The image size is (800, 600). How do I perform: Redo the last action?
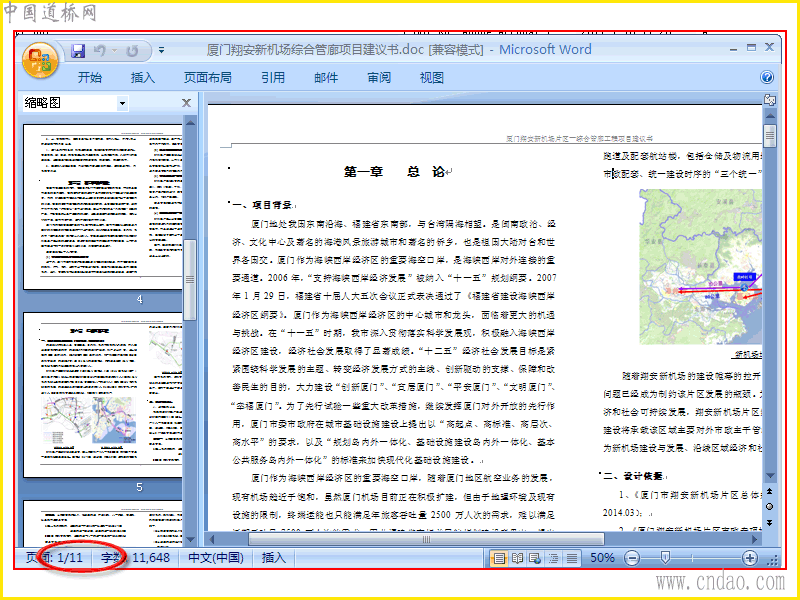click(x=132, y=51)
